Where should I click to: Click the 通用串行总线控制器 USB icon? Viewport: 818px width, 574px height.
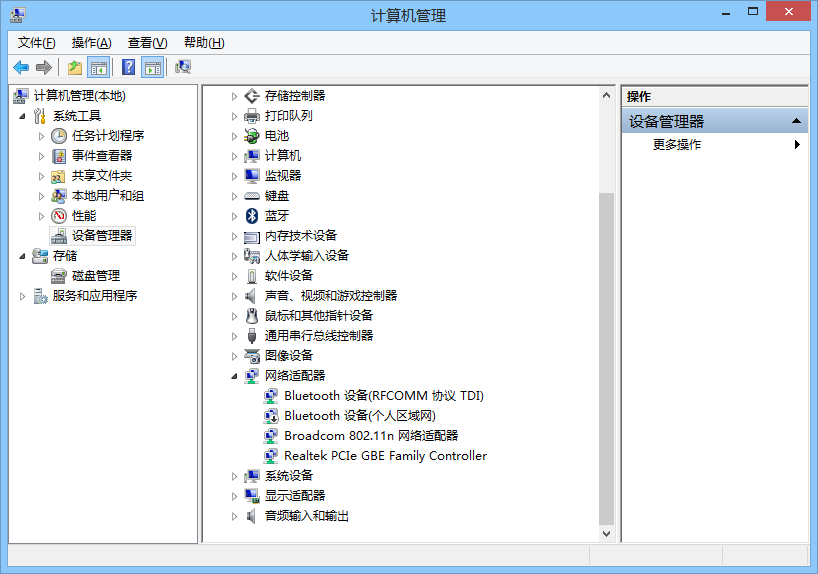pyautogui.click(x=252, y=336)
